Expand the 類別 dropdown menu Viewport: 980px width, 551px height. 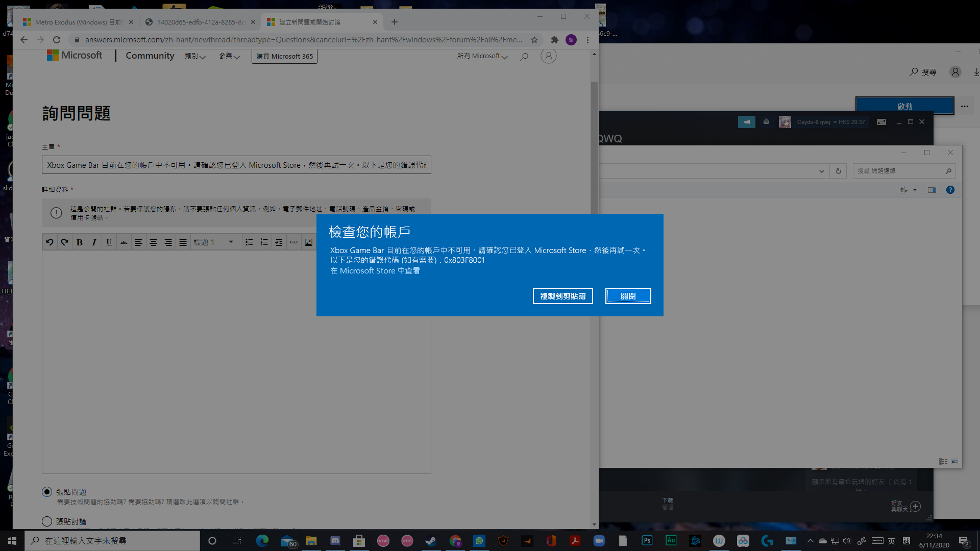click(x=195, y=56)
